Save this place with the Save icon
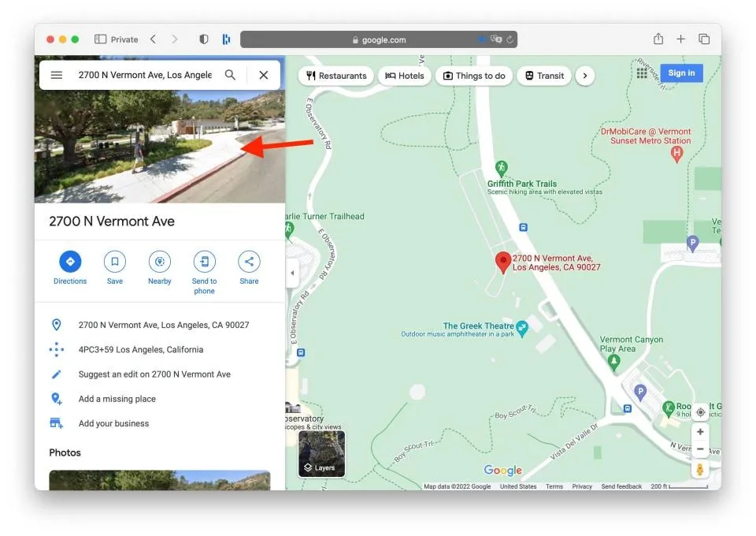This screenshot has height=536, width=756. [x=115, y=262]
